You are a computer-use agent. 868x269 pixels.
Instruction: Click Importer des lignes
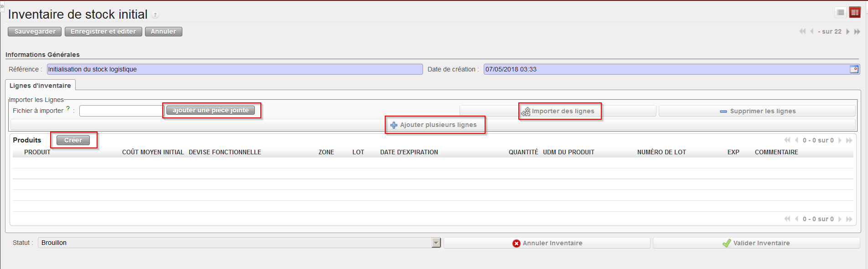558,111
